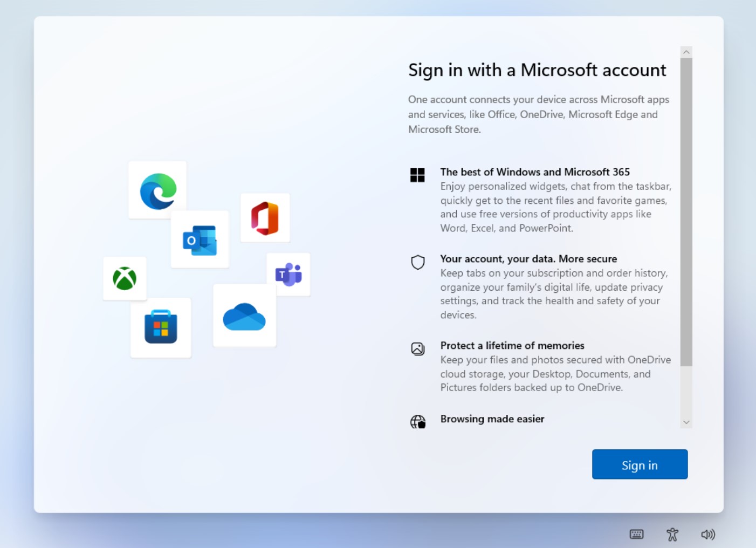Click the Windows logo beside Microsoft 365 heading
The width and height of the screenshot is (756, 548).
click(417, 175)
